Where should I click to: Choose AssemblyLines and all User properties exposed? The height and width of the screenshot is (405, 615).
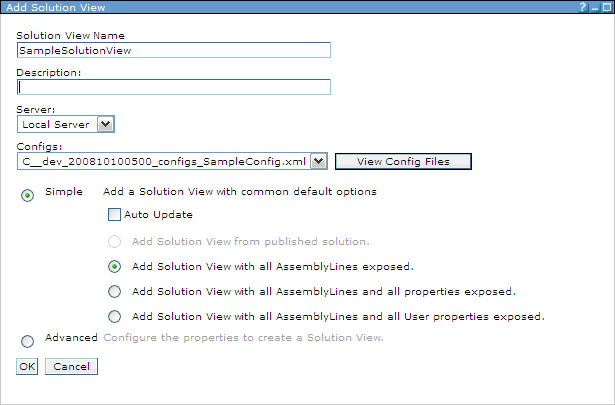pyautogui.click(x=115, y=316)
